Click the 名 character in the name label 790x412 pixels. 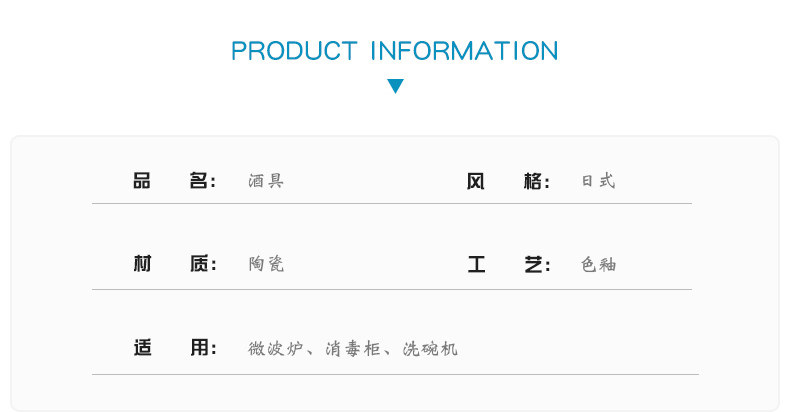point(198,181)
